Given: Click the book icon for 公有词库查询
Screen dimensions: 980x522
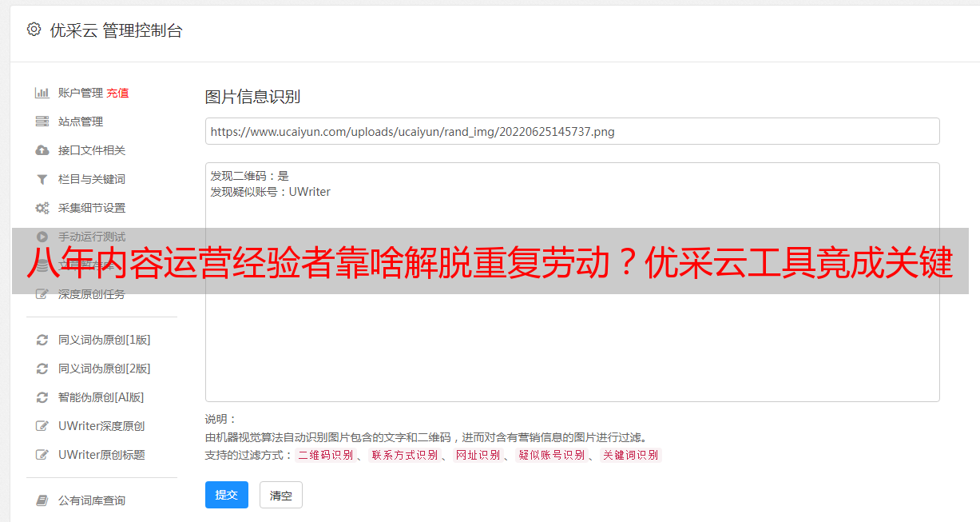Looking at the screenshot, I should [x=42, y=500].
